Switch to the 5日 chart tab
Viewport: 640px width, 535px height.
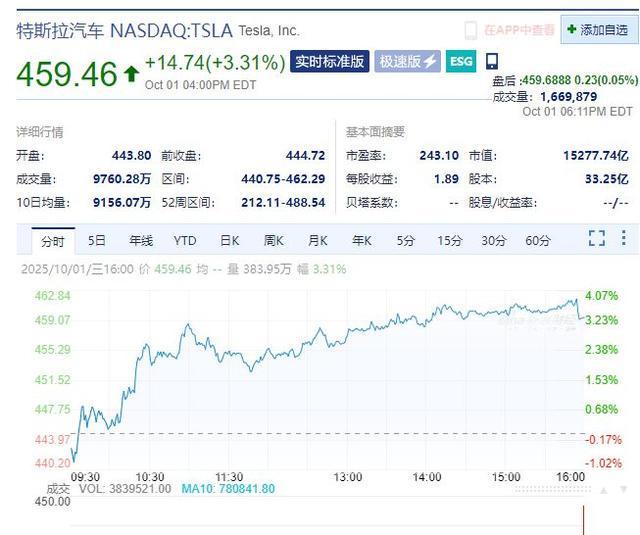[x=97, y=240]
